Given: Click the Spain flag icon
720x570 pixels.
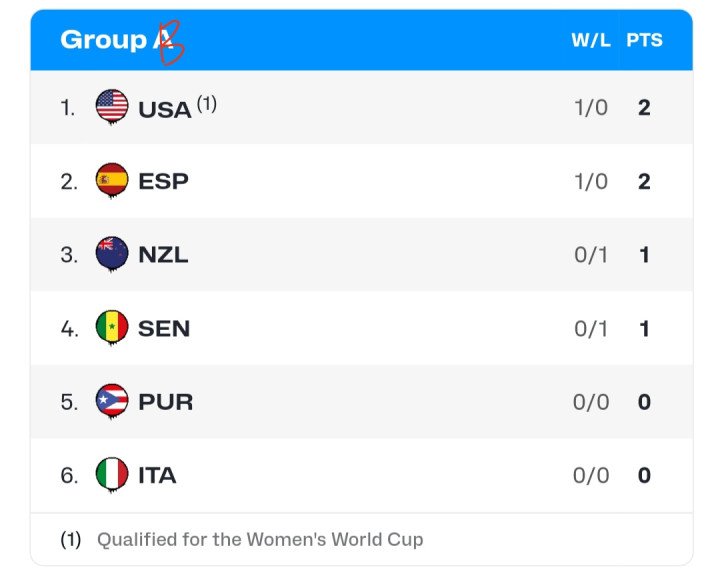Looking at the screenshot, I should coord(112,181).
